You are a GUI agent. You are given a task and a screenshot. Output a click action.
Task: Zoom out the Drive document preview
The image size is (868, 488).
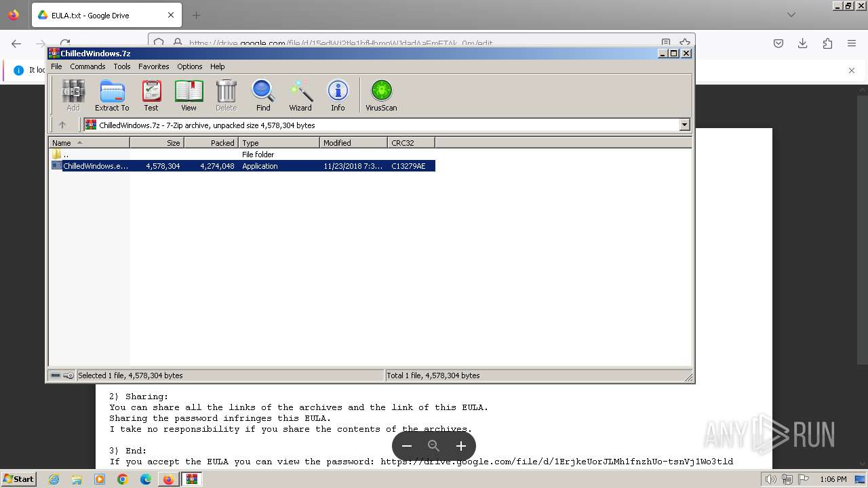pos(407,446)
